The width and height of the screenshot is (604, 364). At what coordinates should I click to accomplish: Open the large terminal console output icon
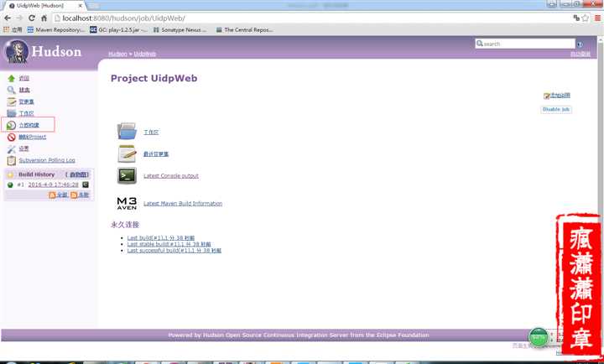pos(128,175)
